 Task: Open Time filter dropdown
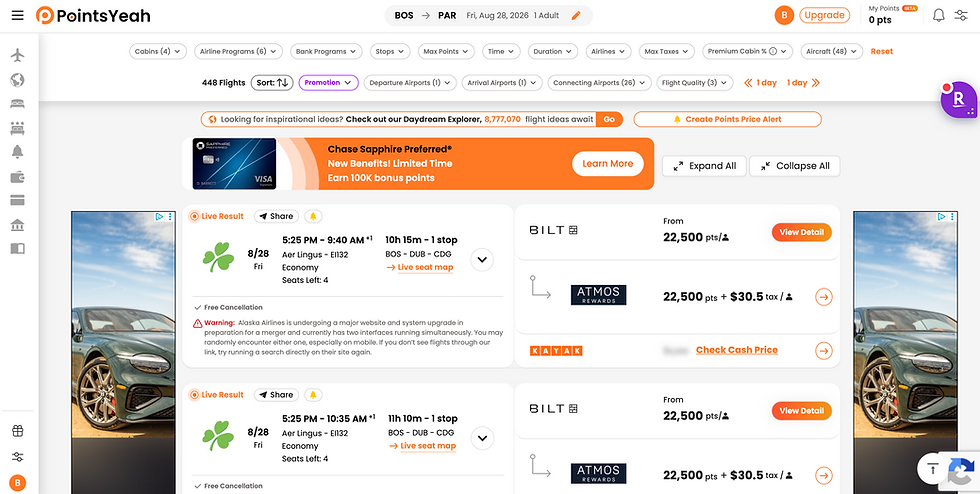501,51
